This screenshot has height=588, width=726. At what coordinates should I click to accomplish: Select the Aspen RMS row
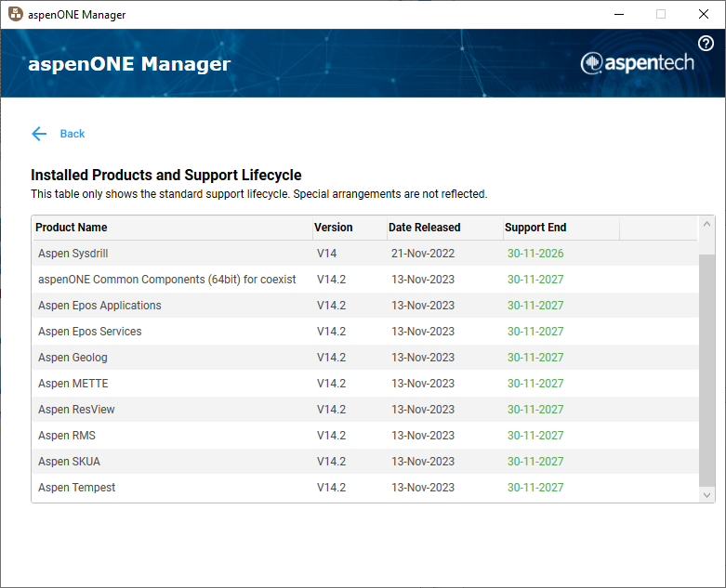pyautogui.click(x=364, y=436)
